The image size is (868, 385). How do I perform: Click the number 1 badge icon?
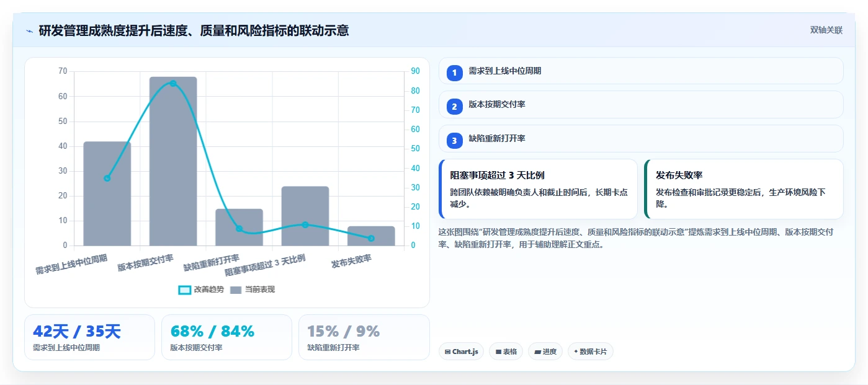454,73
